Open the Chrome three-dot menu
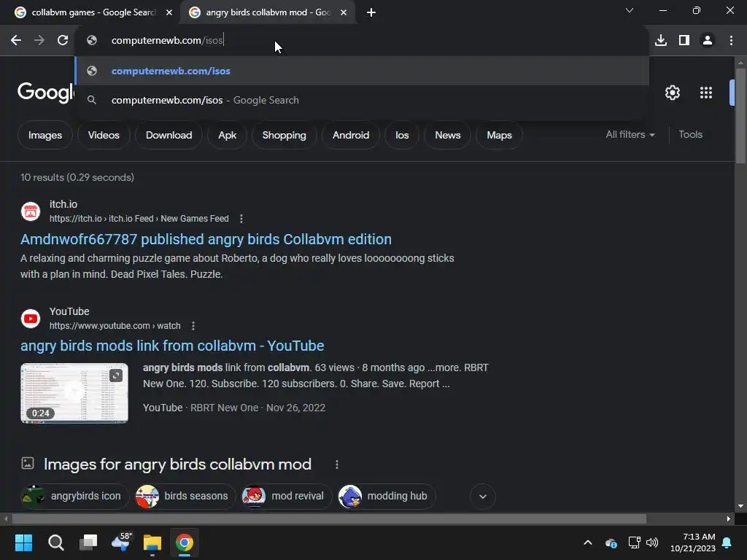The image size is (747, 560). (731, 41)
